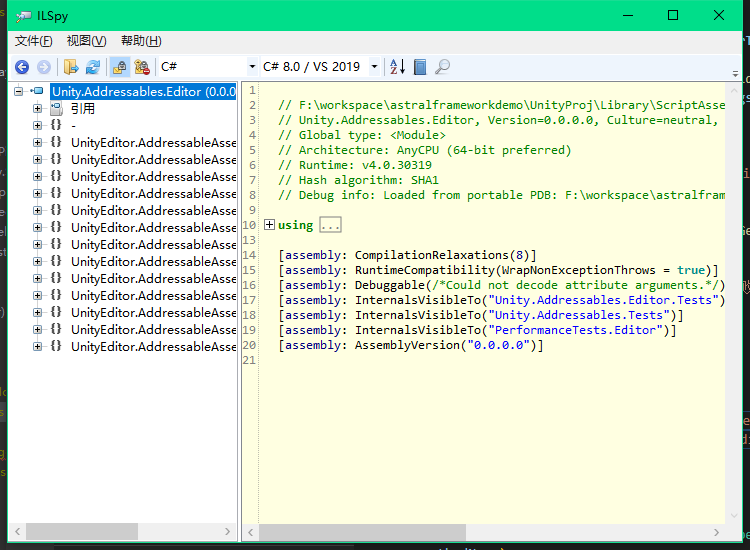Click the Debuggable attribute line
Viewport: 750px width, 550px height.
coord(502,285)
